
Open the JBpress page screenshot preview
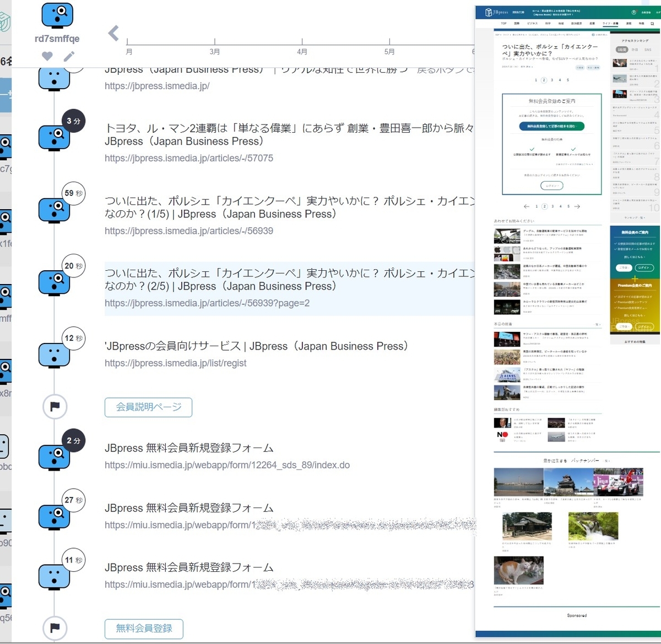[x=568, y=322]
